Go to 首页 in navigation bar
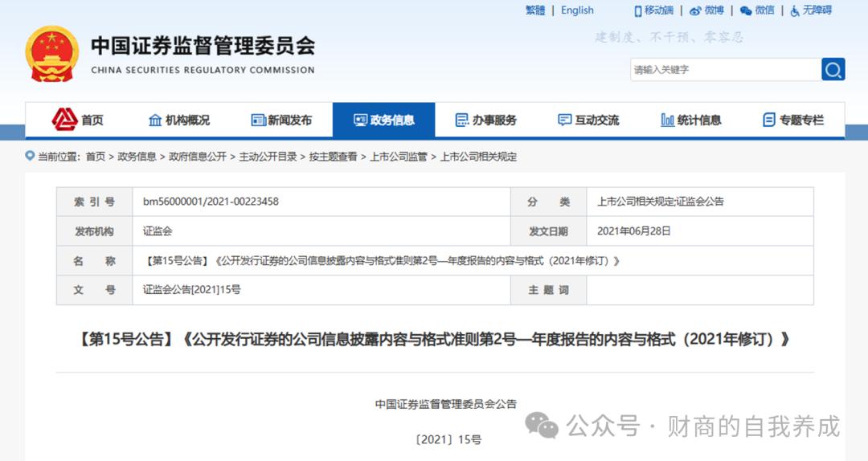 (x=92, y=120)
